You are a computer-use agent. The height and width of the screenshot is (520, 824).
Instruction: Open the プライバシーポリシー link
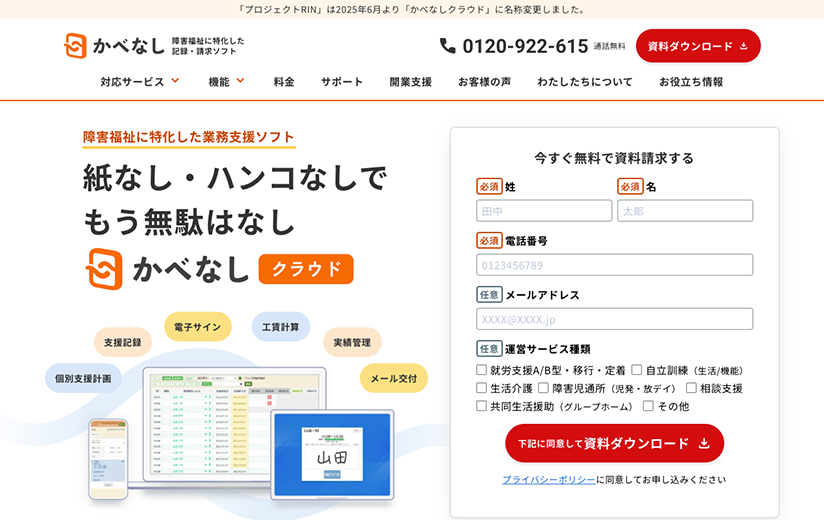coord(549,480)
